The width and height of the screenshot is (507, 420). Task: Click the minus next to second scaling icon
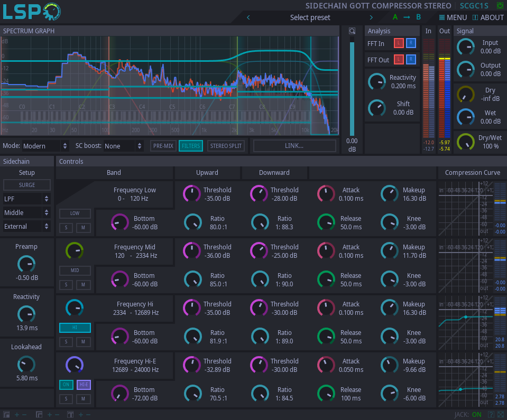point(57,415)
